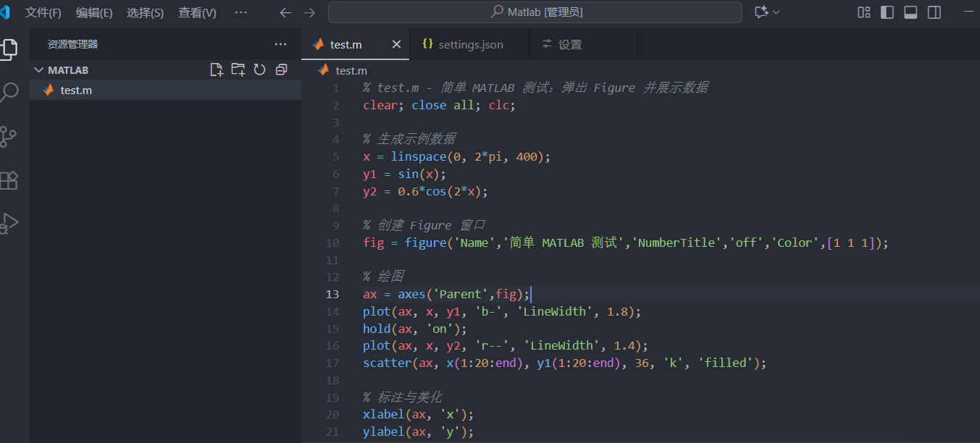
Task: Open the Search view in activity bar
Action: click(9, 93)
